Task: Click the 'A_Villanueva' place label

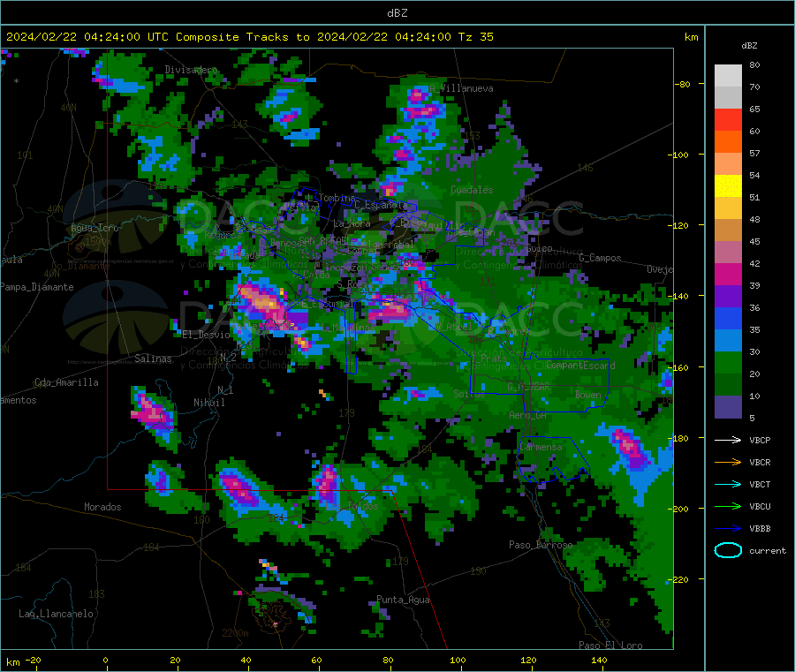Action: pos(461,88)
